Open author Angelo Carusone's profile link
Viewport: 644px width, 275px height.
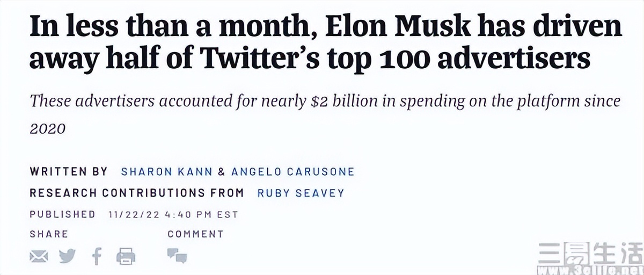pos(292,172)
